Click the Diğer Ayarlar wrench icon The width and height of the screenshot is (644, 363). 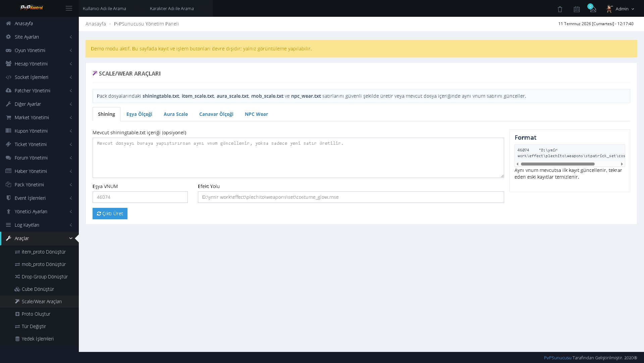[8, 104]
